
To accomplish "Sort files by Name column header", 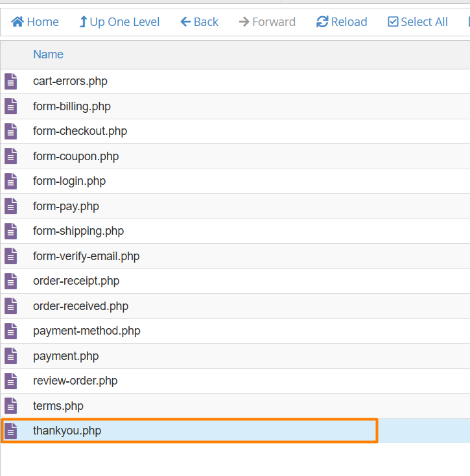I will [x=48, y=54].
